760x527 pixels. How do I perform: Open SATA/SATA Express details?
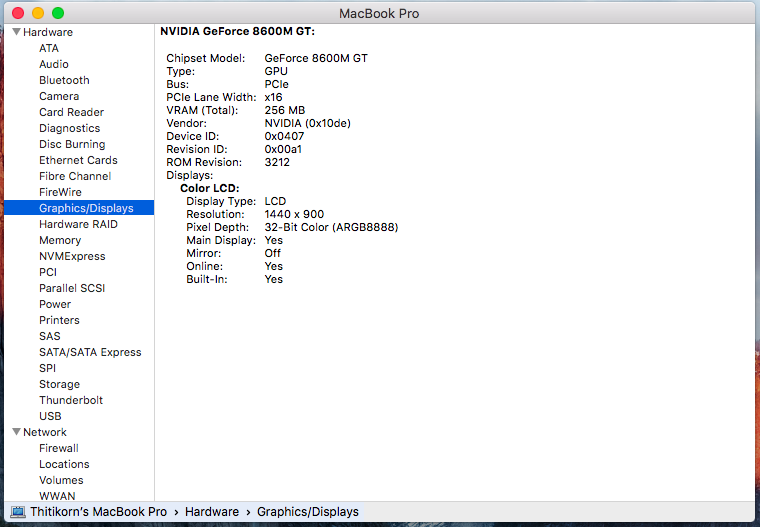90,352
